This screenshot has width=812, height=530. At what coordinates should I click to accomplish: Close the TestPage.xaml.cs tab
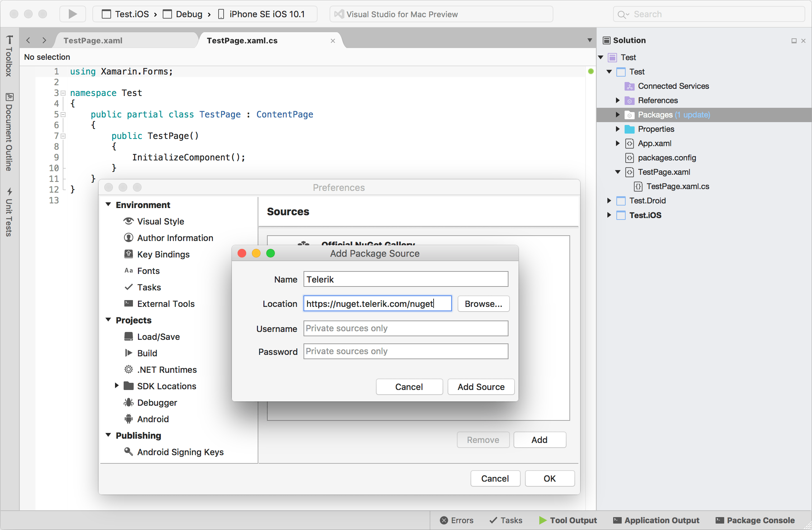[x=333, y=41]
